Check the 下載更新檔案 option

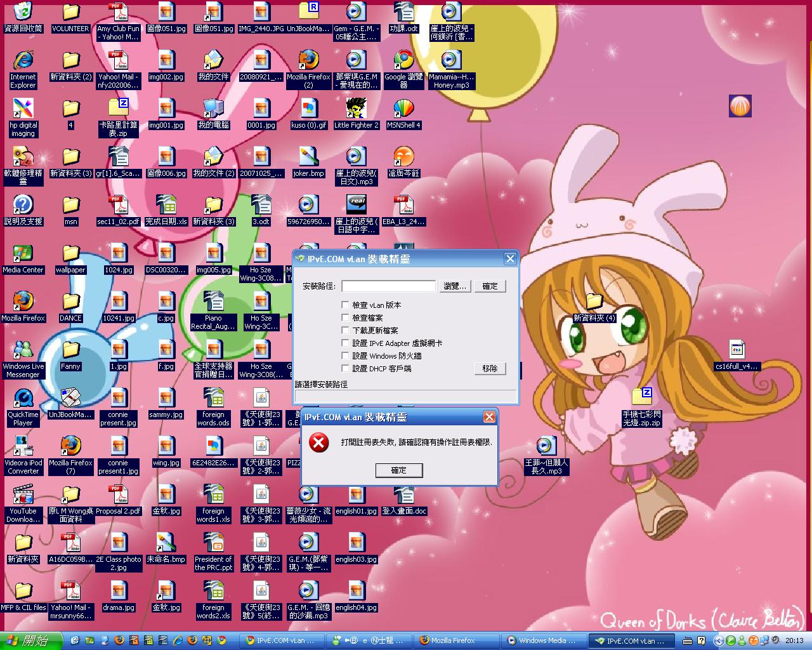(x=345, y=330)
